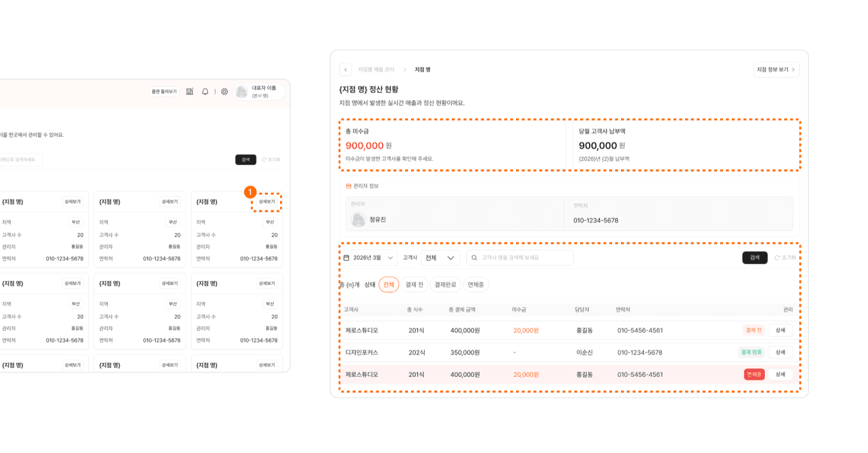The height and width of the screenshot is (453, 868).
Task: Select the 전체 status filter chip
Action: coord(389,284)
